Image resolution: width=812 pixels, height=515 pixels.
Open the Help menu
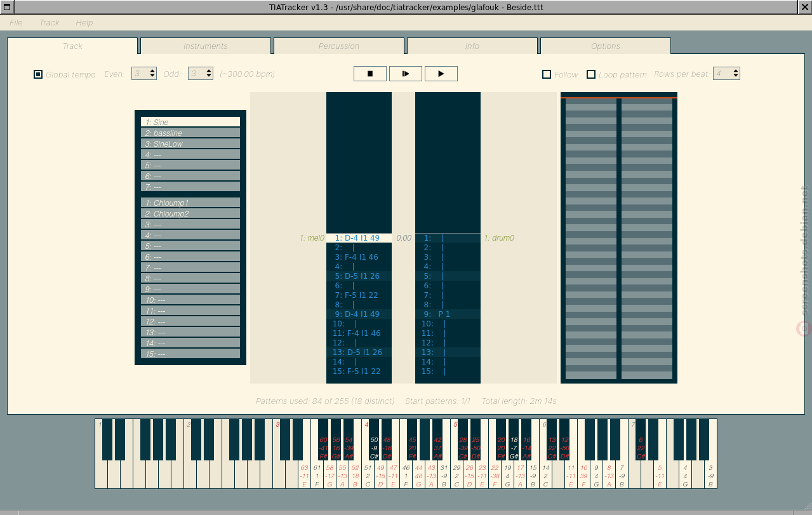pyautogui.click(x=84, y=22)
